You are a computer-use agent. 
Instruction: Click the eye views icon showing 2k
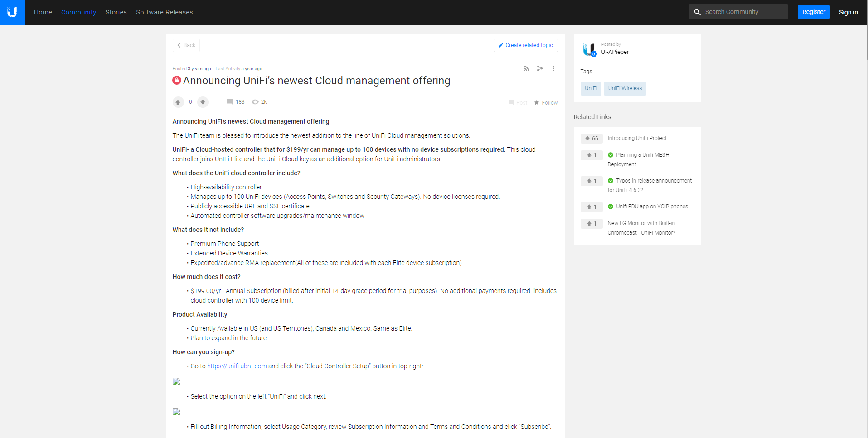point(255,102)
